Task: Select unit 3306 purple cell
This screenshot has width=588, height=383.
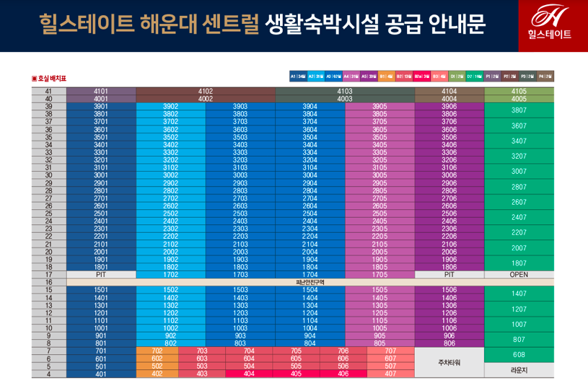Action: click(x=449, y=152)
